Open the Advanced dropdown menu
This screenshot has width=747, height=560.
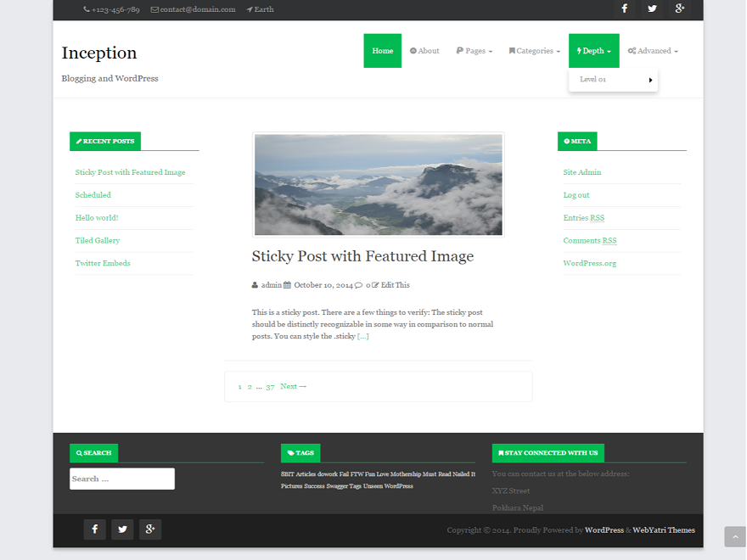pyautogui.click(x=652, y=50)
